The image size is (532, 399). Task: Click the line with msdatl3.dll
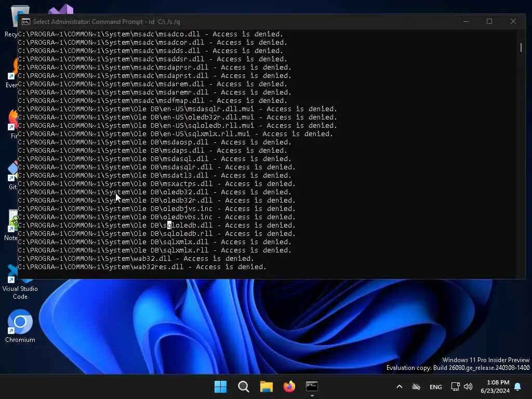pos(154,176)
